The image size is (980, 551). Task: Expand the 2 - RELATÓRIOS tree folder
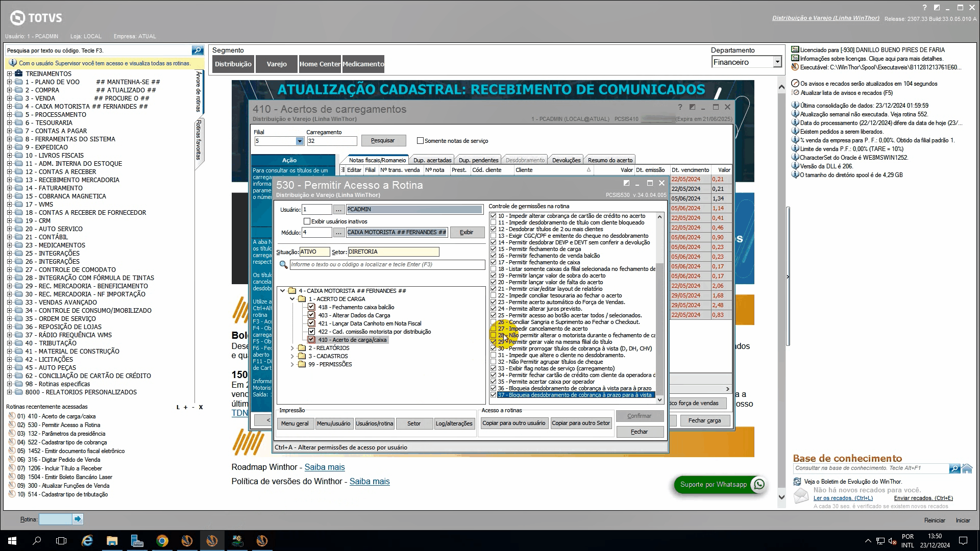pyautogui.click(x=292, y=348)
